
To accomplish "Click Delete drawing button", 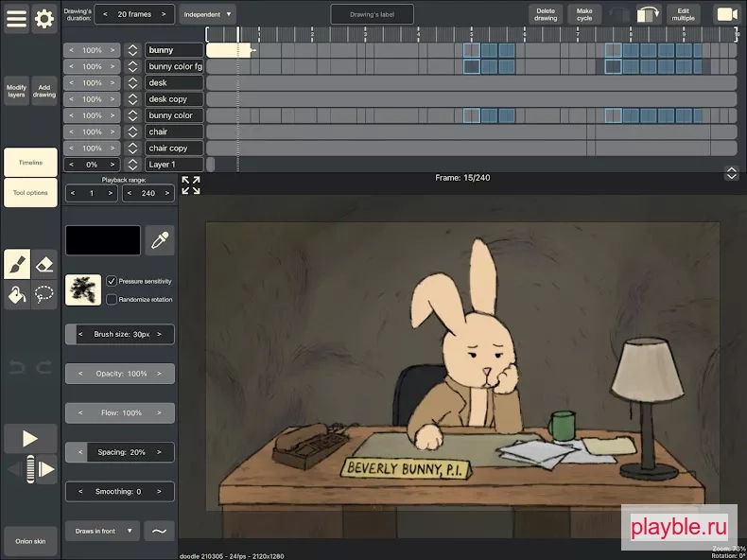I will (546, 14).
